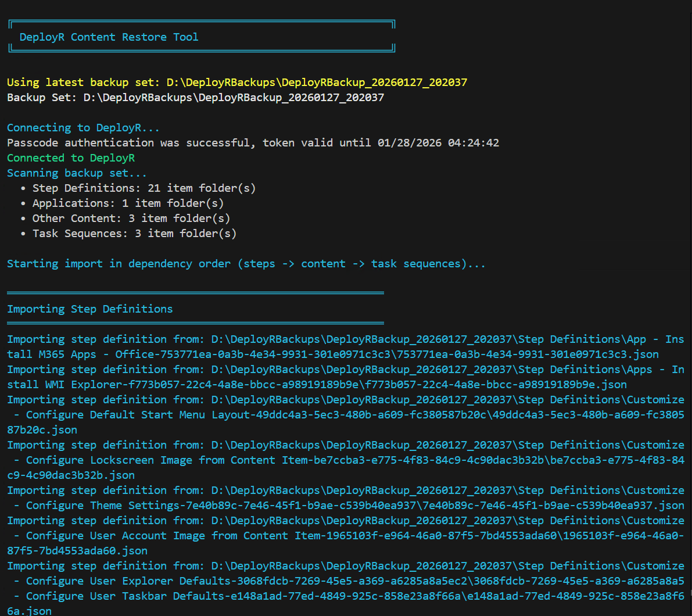Select the 'Applications: 1 item folder(s)' bullet
Image resolution: width=692 pixels, height=616 pixels.
coord(128,203)
